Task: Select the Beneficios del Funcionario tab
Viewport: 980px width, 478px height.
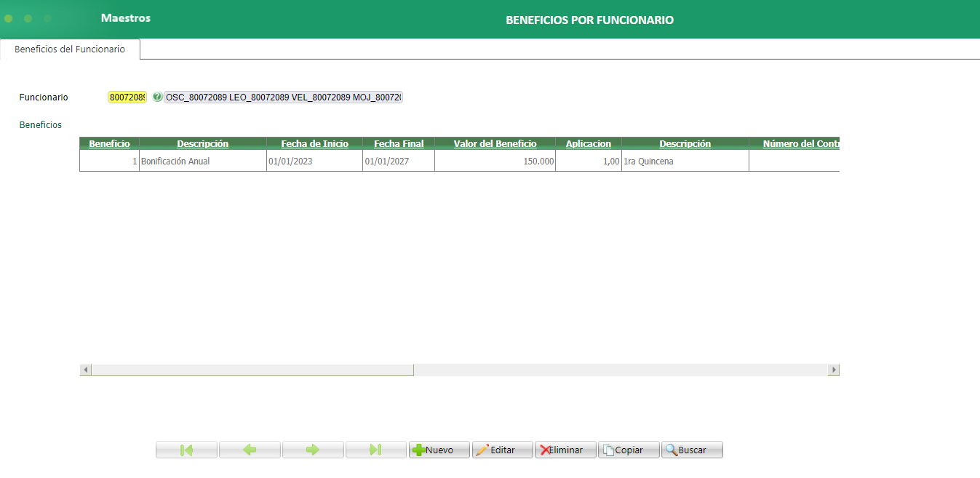Action: [x=70, y=49]
